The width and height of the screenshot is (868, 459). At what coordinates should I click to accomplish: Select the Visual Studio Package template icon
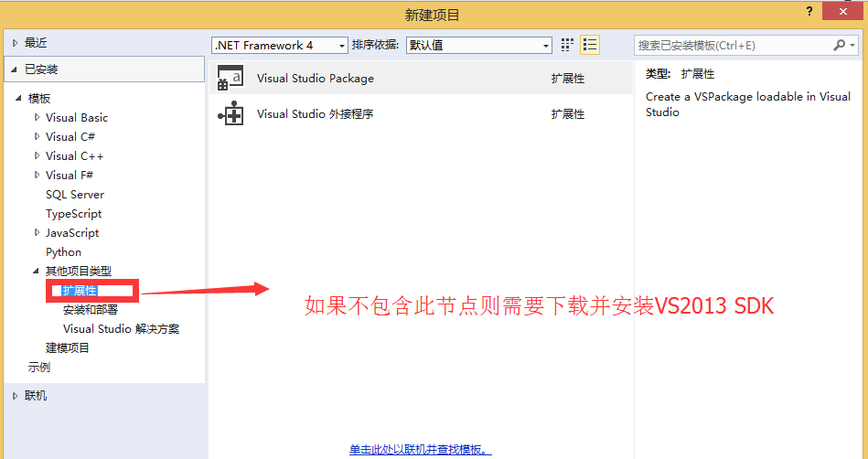click(230, 78)
